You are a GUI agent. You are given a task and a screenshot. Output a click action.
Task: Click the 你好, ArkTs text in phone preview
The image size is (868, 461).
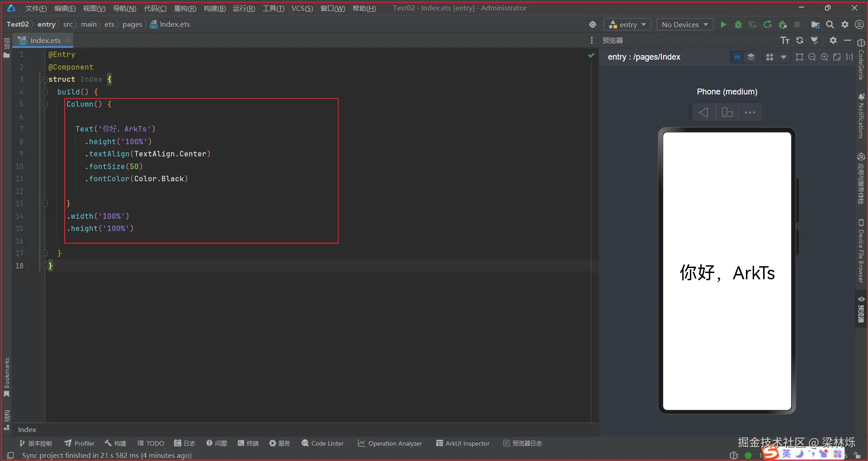point(727,273)
